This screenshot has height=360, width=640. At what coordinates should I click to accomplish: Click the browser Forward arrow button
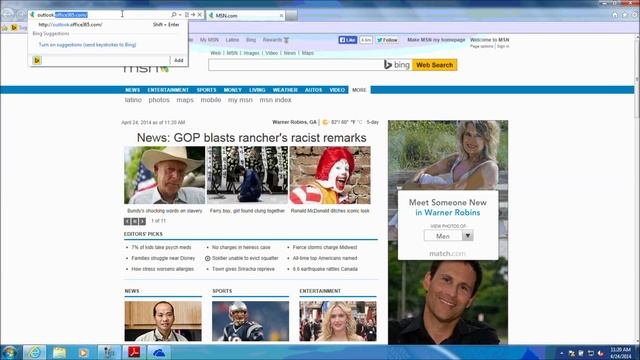click(20, 15)
